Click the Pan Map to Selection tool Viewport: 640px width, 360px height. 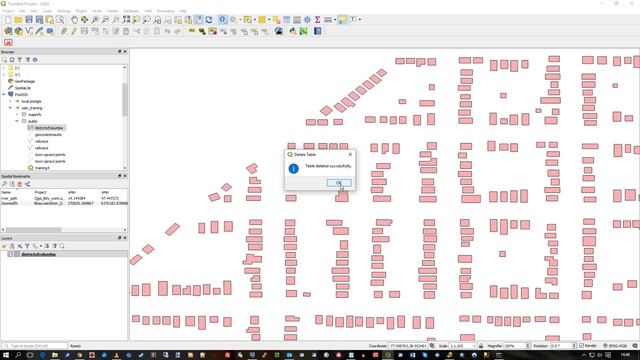84,20
